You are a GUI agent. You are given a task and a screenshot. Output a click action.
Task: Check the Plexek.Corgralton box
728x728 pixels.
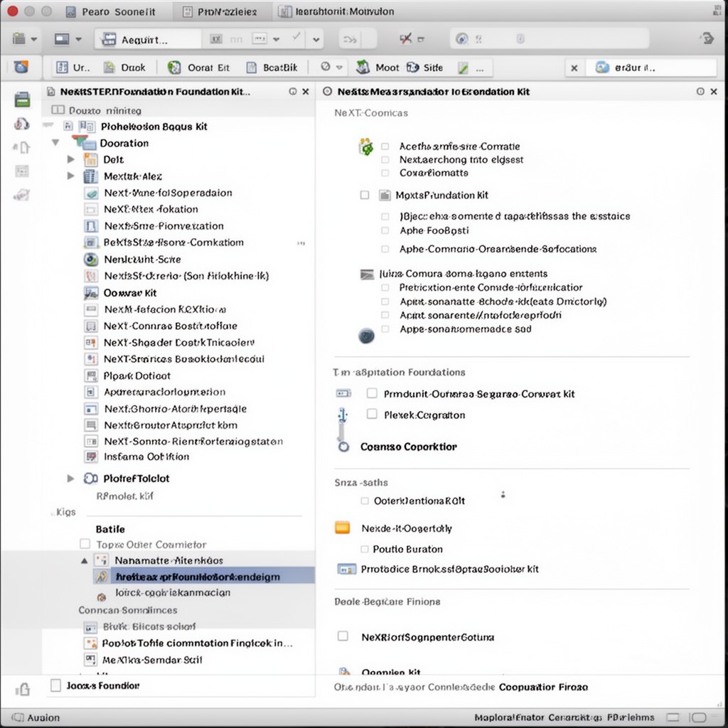coord(372,414)
